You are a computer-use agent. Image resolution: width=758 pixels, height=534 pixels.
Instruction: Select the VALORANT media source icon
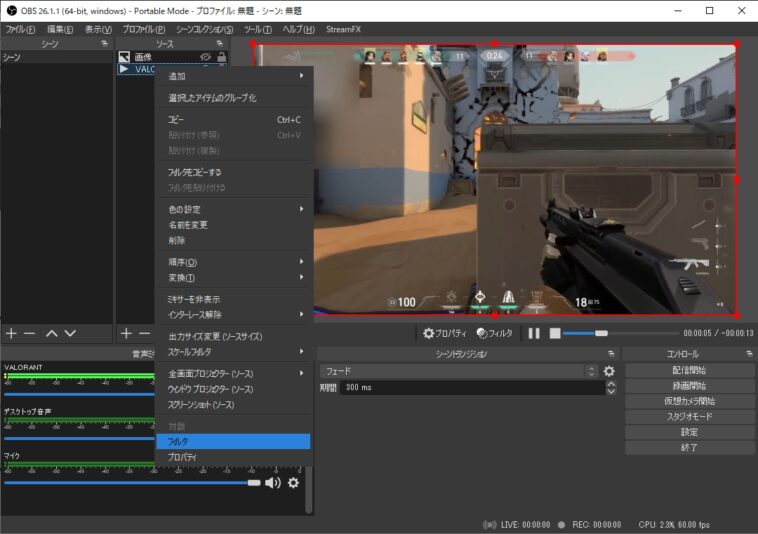pyautogui.click(x=124, y=69)
